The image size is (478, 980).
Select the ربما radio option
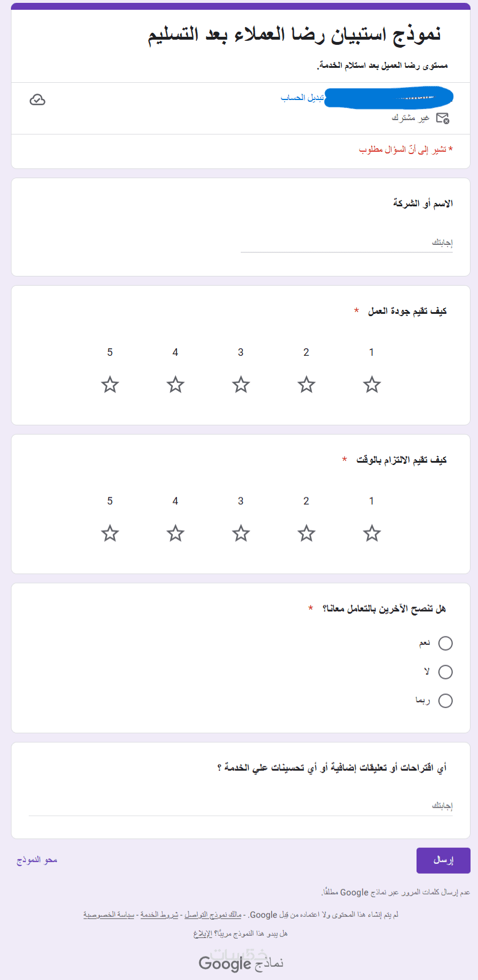click(x=445, y=701)
